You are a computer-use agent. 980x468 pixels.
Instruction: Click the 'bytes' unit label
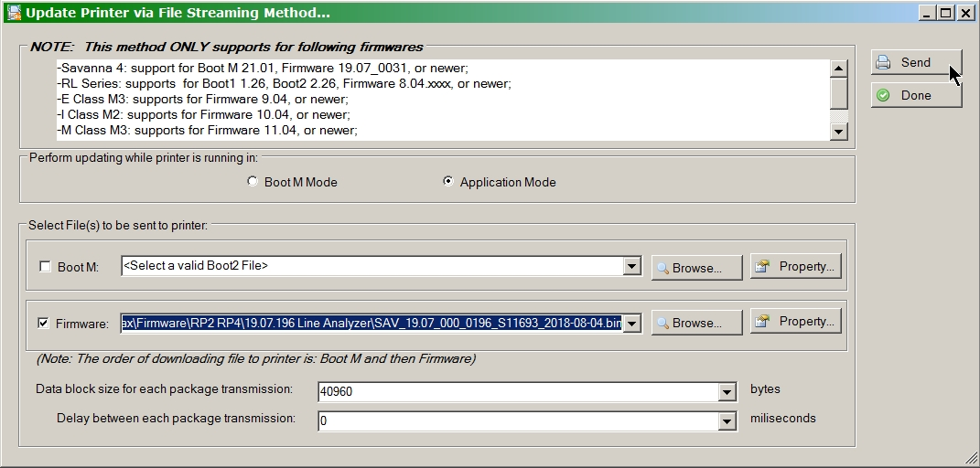(x=765, y=388)
